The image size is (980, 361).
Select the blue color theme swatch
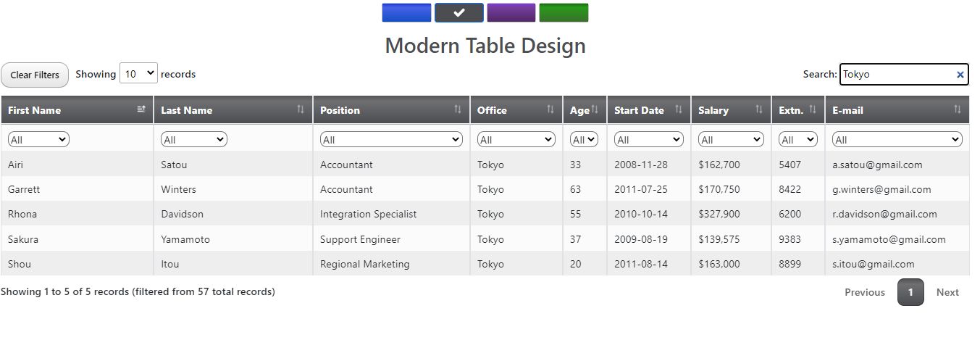point(406,13)
